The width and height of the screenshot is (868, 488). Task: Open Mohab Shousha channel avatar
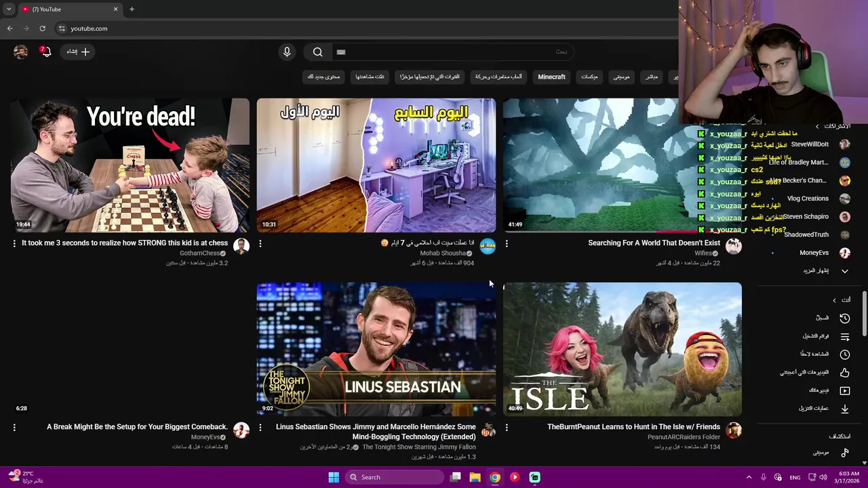click(488, 246)
